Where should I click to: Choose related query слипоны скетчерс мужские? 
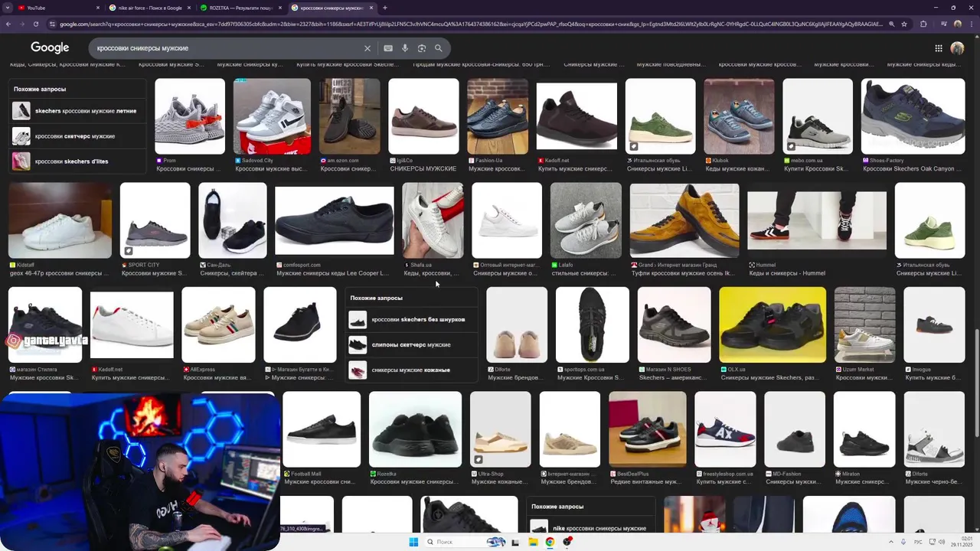coord(412,344)
